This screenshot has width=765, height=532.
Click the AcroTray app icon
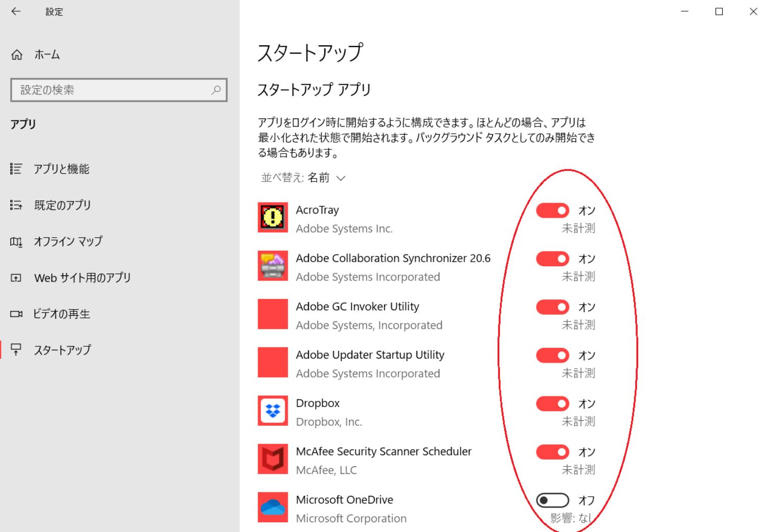coord(272,218)
